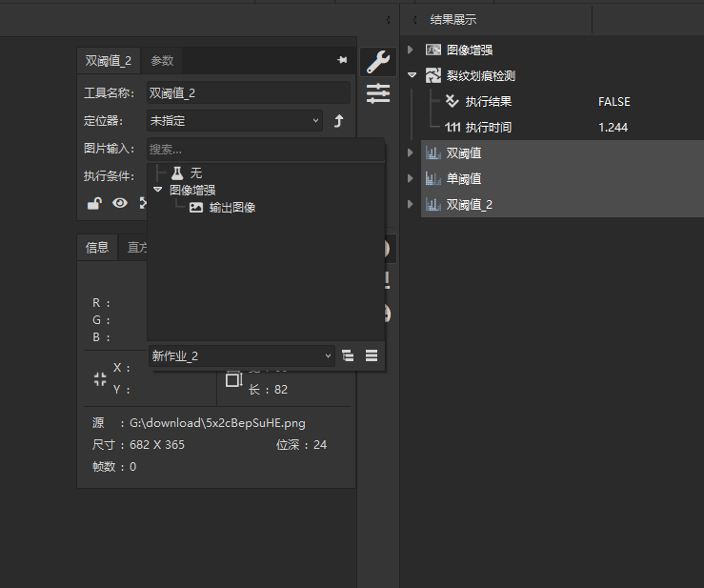Screen dimensions: 704x588
Task: Open the sliders adjustment panel icon
Action: (378, 93)
